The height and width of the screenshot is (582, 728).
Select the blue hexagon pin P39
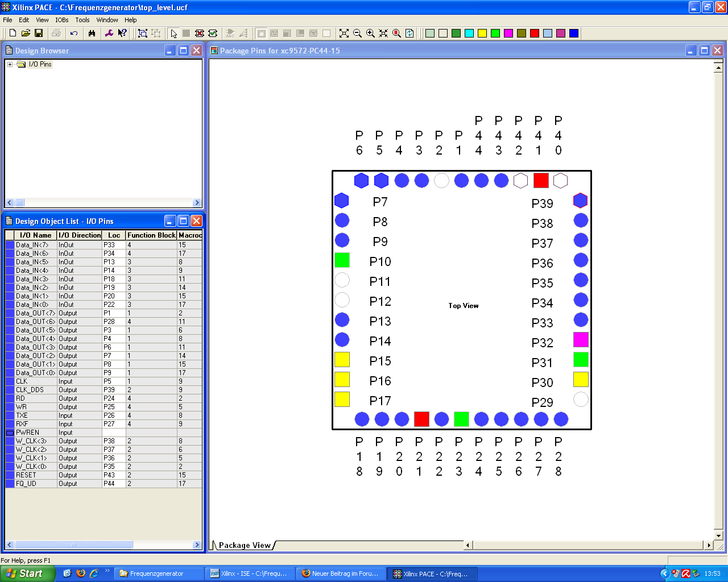pos(581,201)
